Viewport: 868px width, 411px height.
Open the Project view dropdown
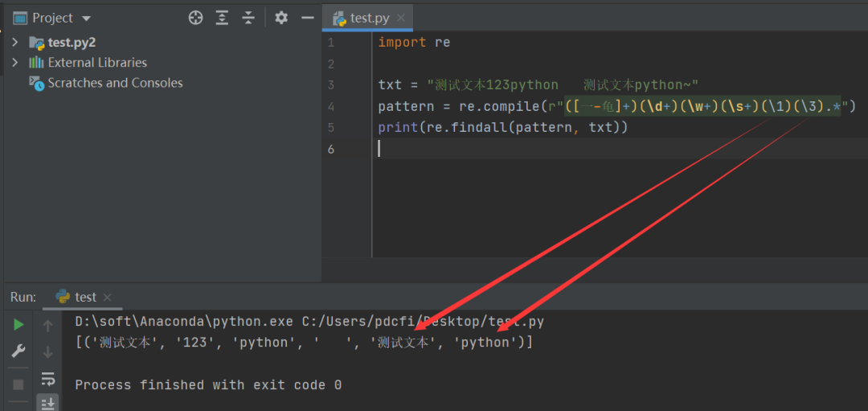pos(86,18)
